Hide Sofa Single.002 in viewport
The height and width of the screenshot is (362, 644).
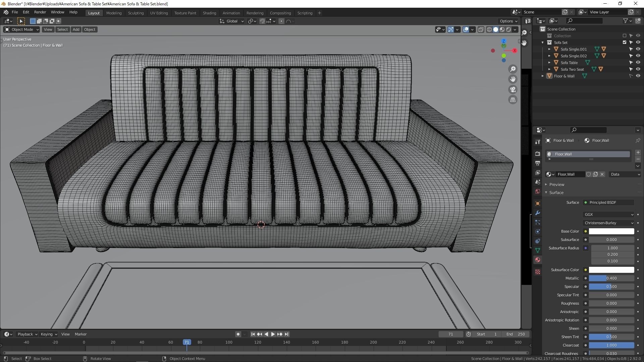(x=638, y=56)
